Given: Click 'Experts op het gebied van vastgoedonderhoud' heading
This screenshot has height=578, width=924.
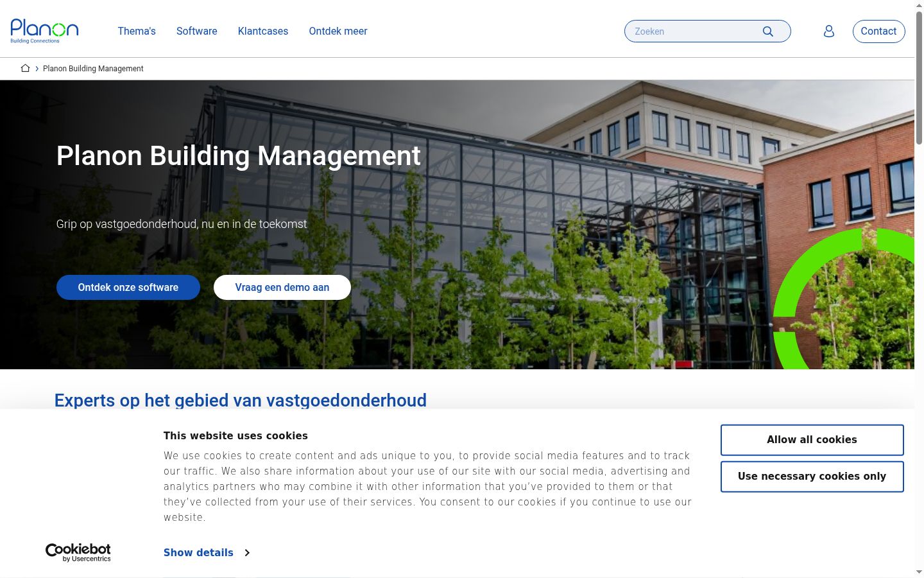Looking at the screenshot, I should coord(241,400).
